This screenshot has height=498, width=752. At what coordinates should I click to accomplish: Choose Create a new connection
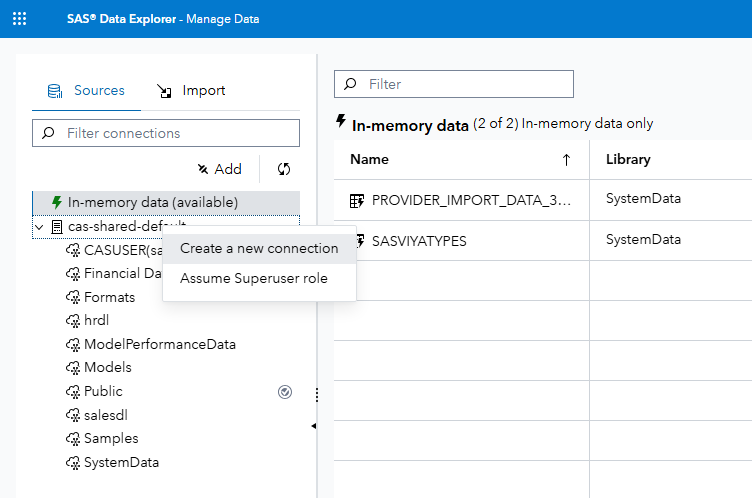coord(259,248)
